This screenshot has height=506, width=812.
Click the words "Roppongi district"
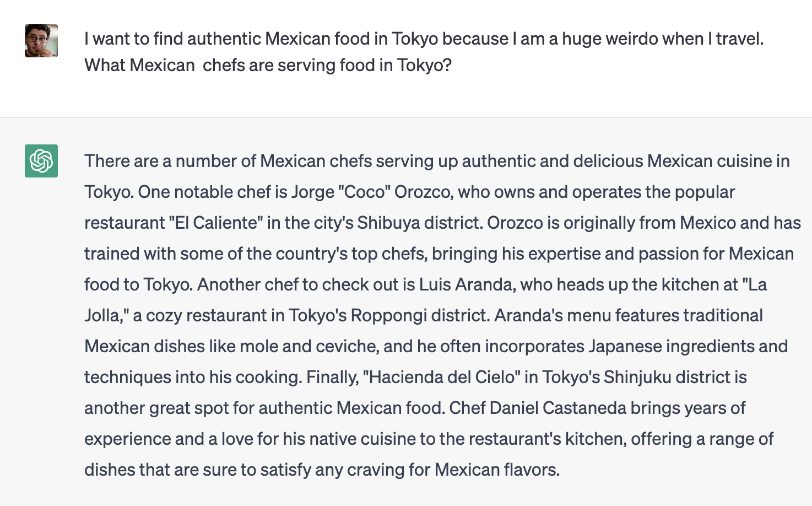coord(420,315)
